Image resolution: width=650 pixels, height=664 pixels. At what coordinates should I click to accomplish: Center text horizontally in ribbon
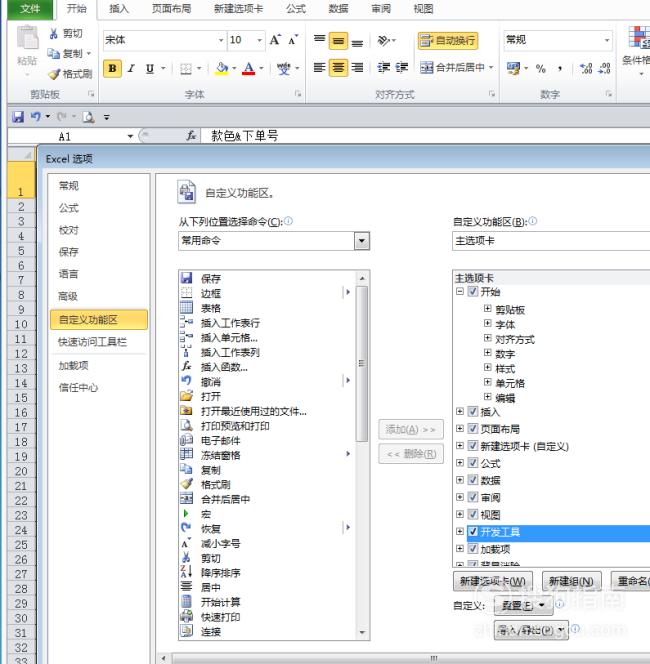[x=338, y=68]
